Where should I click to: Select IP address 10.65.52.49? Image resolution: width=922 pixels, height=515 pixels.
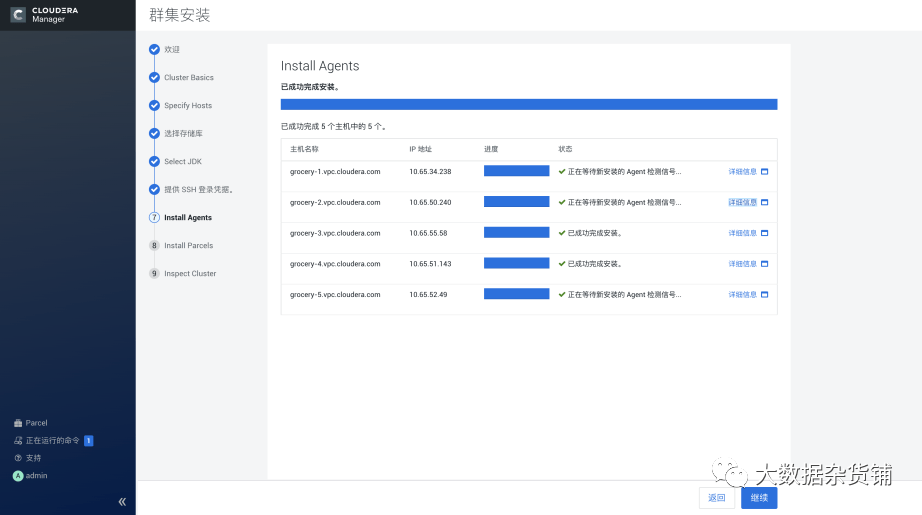428,295
